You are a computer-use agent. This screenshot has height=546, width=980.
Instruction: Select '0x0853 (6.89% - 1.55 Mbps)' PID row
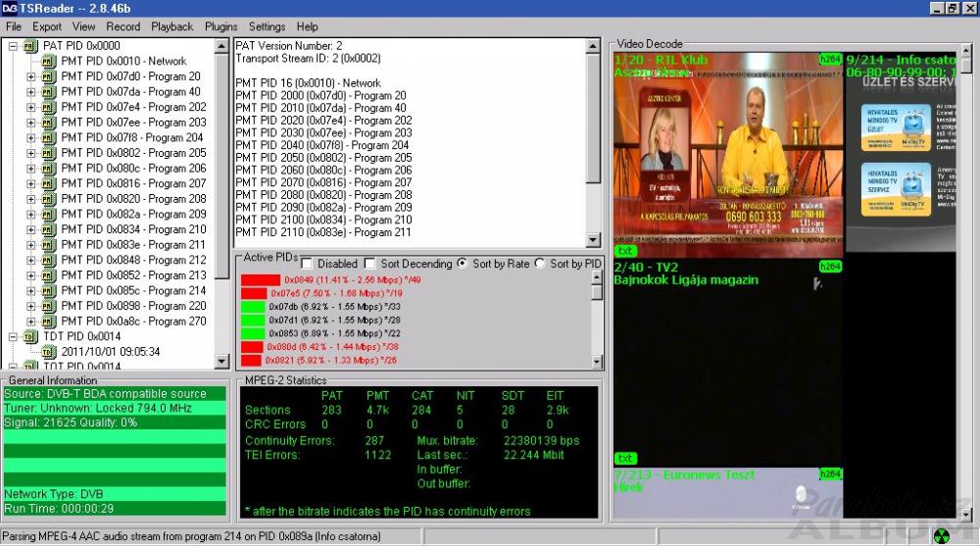pos(334,334)
